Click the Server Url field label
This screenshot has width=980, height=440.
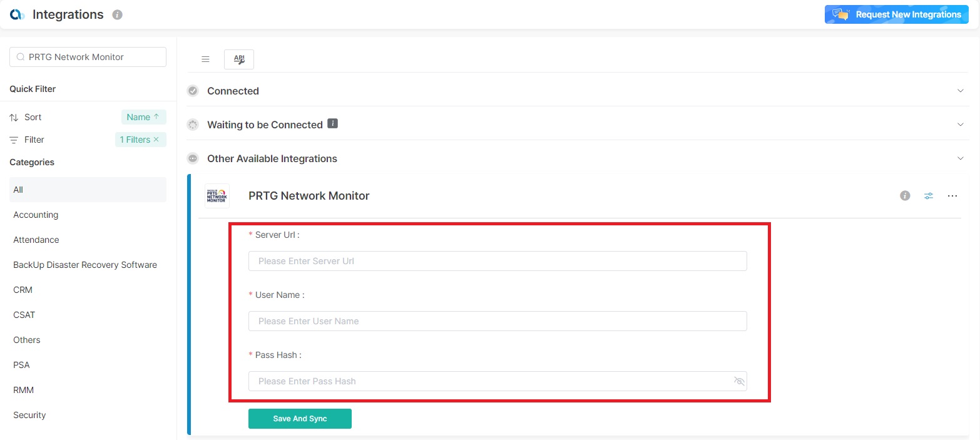[274, 235]
